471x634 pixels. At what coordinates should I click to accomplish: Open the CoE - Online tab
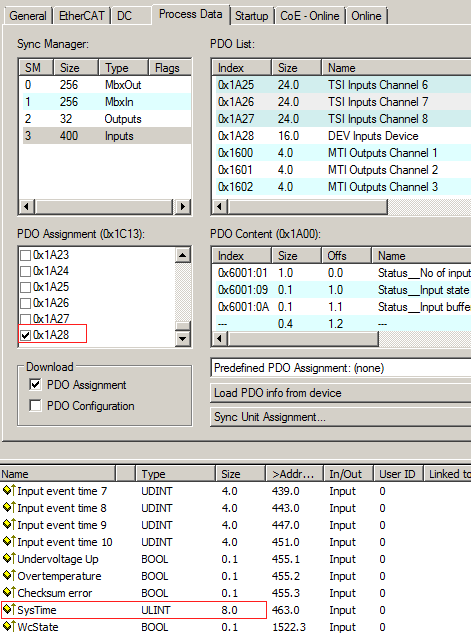pos(310,16)
